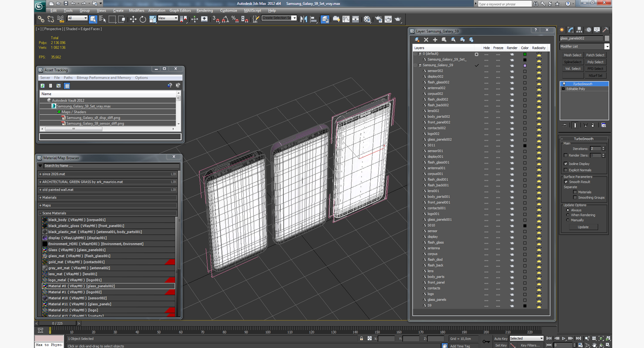
Task: Switch to the Create command panel tab
Action: [562, 30]
